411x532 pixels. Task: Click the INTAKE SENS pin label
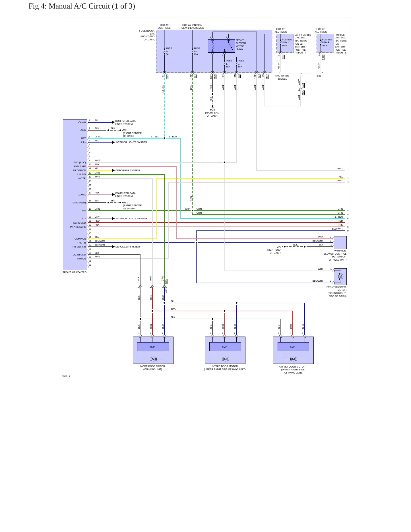pyautogui.click(x=78, y=227)
